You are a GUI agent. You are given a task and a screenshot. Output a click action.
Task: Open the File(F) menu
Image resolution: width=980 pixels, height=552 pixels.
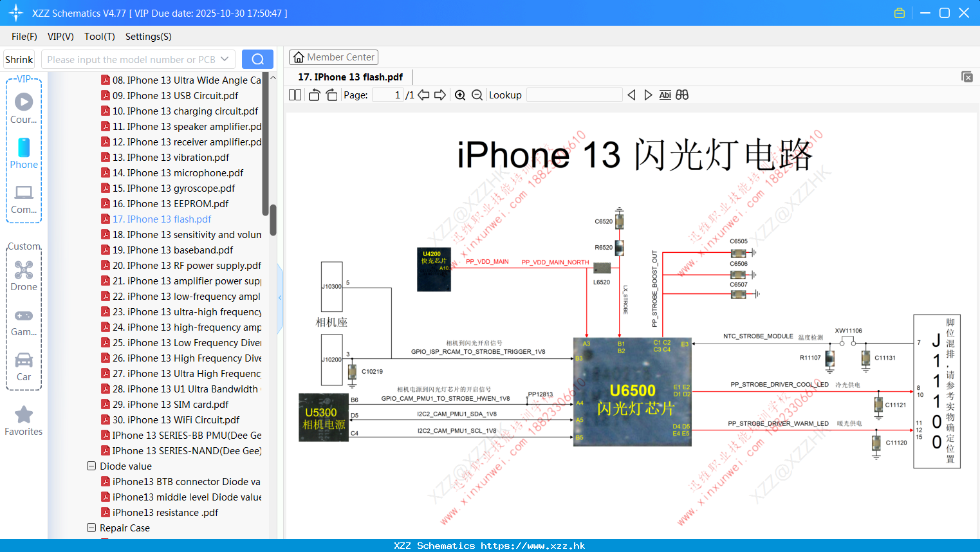[x=24, y=37]
